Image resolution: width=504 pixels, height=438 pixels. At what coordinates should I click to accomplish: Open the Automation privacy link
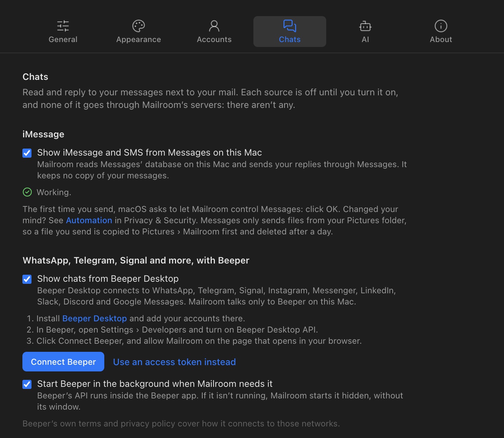point(89,220)
